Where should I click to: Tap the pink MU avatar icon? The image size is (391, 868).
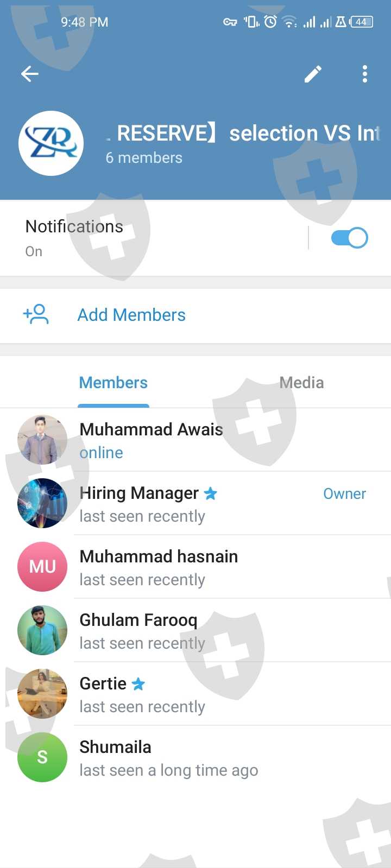coord(42,567)
